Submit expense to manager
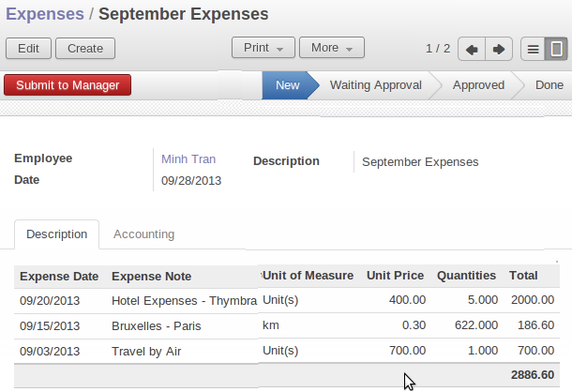Image resolution: width=572 pixels, height=392 pixels. [x=68, y=85]
